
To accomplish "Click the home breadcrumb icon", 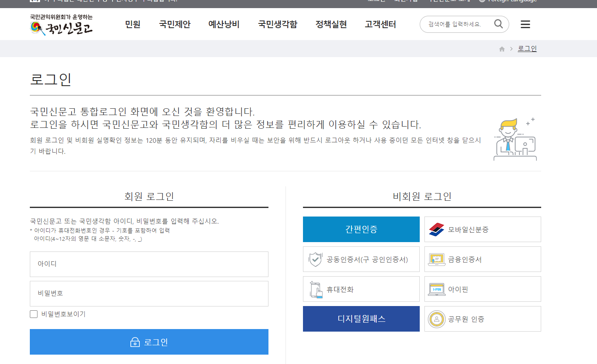I will coord(502,48).
